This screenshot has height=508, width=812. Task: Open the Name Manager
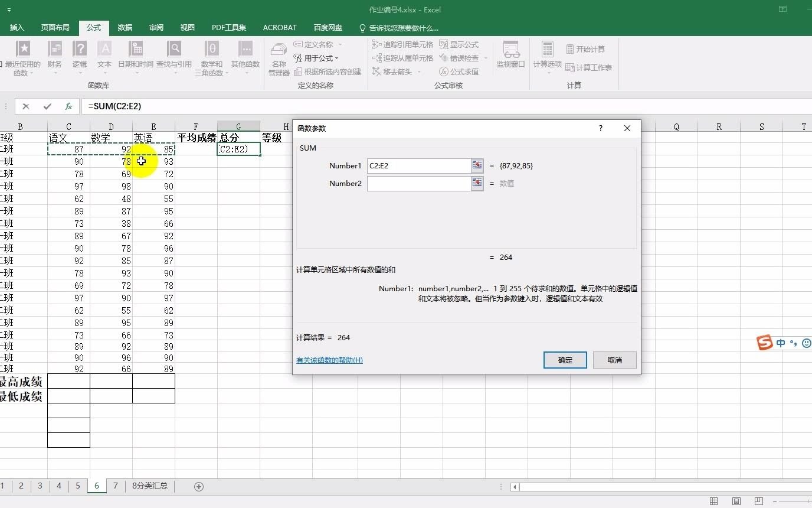click(x=279, y=58)
